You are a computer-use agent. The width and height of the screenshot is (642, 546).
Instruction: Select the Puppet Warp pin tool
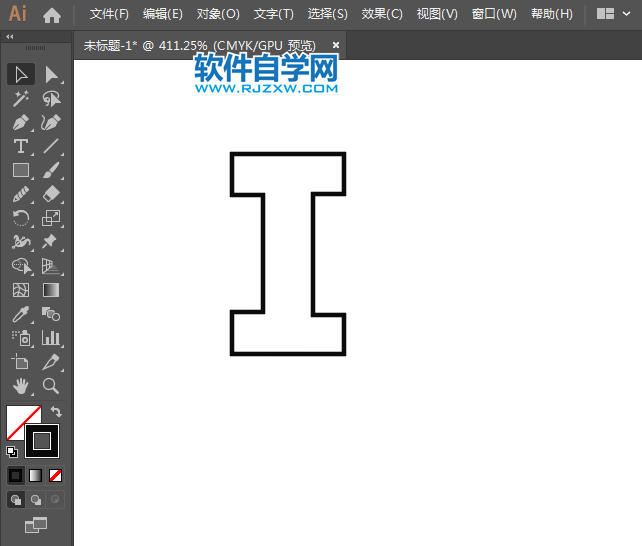pyautogui.click(x=51, y=242)
